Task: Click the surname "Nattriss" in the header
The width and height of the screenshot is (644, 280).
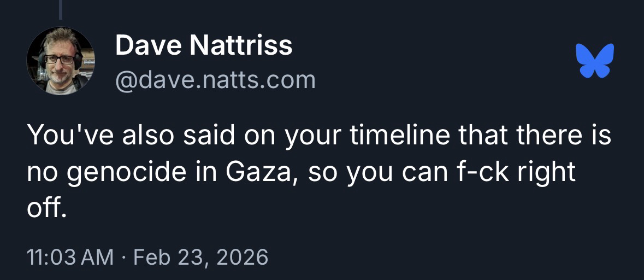Action: (x=241, y=45)
